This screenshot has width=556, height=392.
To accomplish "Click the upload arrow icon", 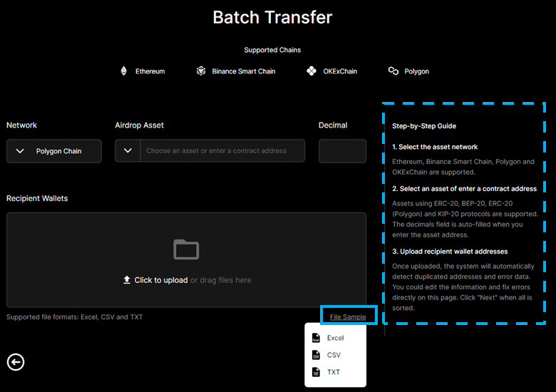I will [127, 280].
